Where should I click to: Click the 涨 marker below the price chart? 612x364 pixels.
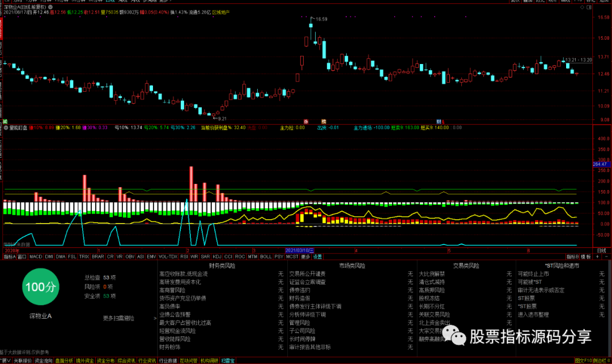306,122
